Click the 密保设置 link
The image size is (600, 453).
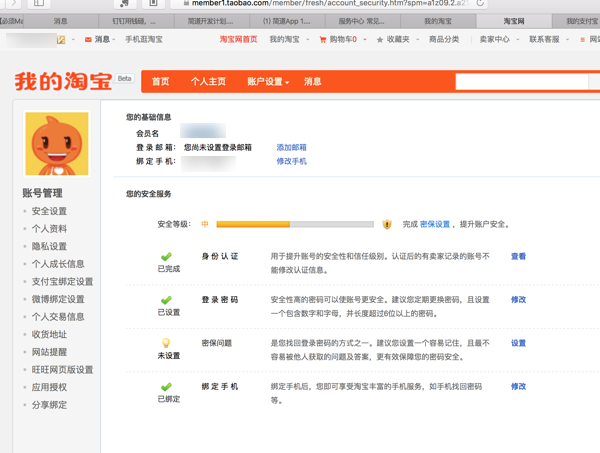coord(435,224)
